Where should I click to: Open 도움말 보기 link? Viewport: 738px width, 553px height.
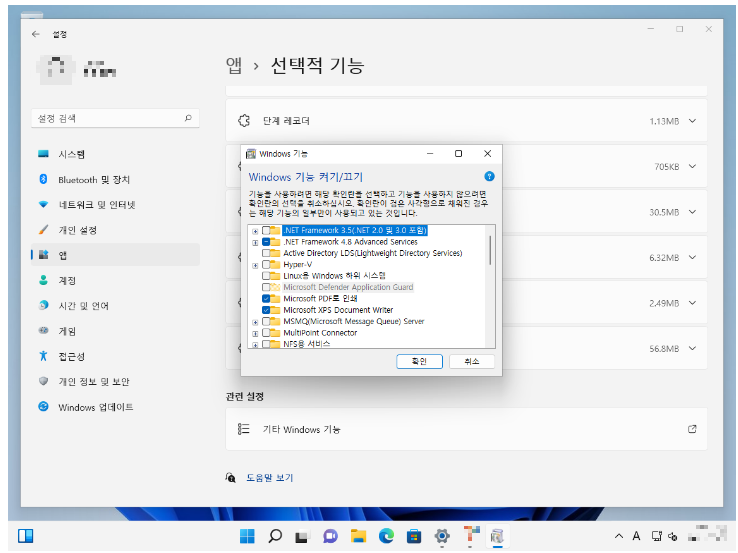pyautogui.click(x=270, y=478)
